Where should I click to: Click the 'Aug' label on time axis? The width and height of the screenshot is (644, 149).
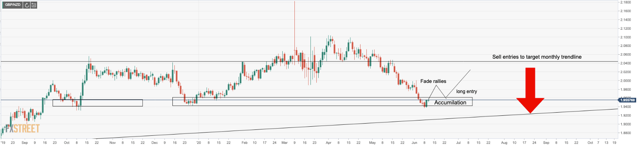pos(504,143)
